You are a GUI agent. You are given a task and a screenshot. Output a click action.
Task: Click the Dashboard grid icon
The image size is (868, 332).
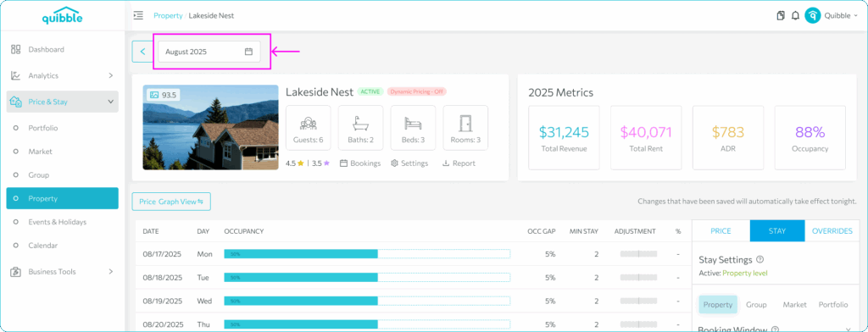15,49
